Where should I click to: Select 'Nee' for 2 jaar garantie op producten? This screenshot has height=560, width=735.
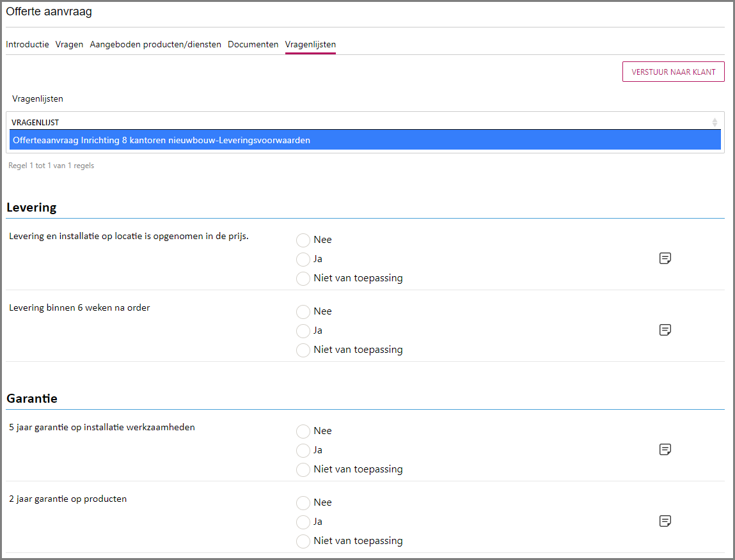pos(303,503)
